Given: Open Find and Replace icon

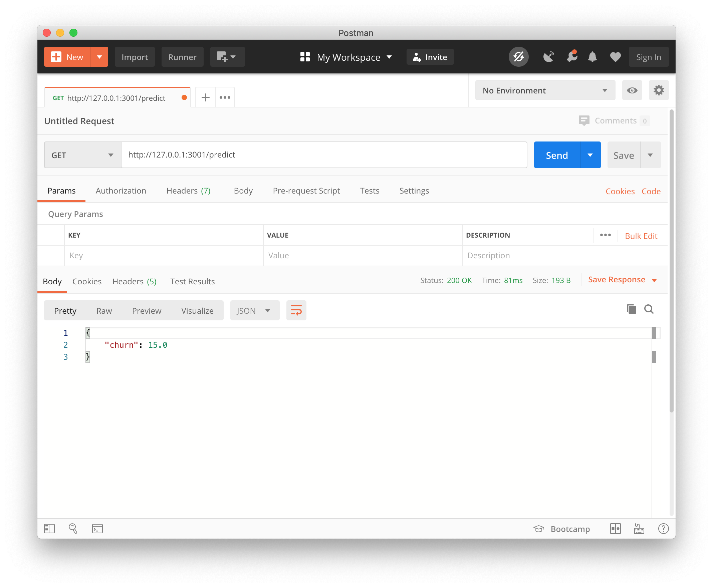Looking at the screenshot, I should pos(73,528).
